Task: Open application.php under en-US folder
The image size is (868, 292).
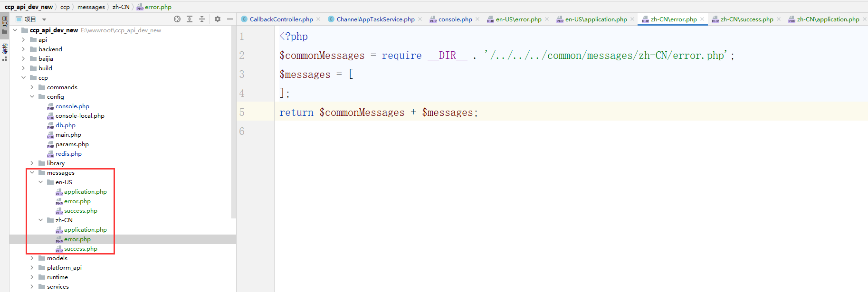Action: (86, 191)
